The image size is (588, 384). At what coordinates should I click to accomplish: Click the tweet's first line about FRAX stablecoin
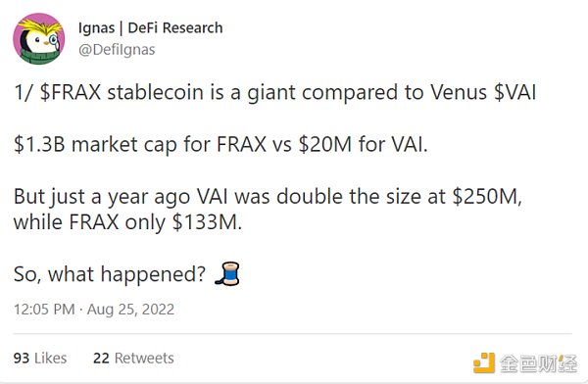(x=275, y=92)
